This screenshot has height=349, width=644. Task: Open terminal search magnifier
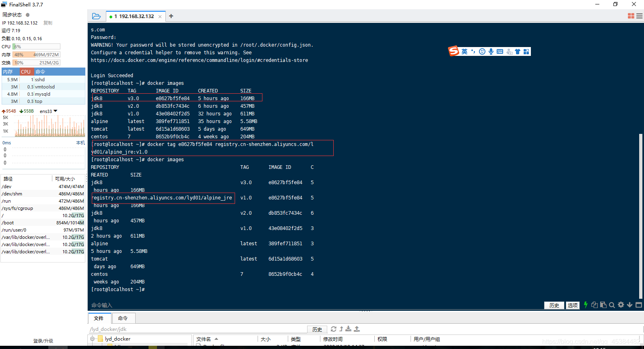612,305
